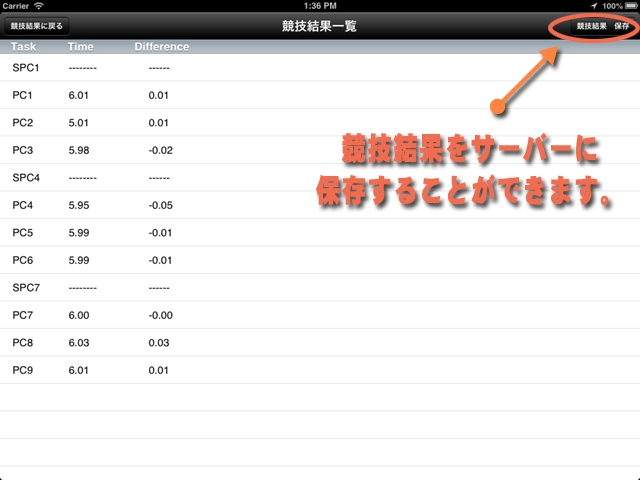Tap the 競技結果に戻る back button

click(36, 25)
